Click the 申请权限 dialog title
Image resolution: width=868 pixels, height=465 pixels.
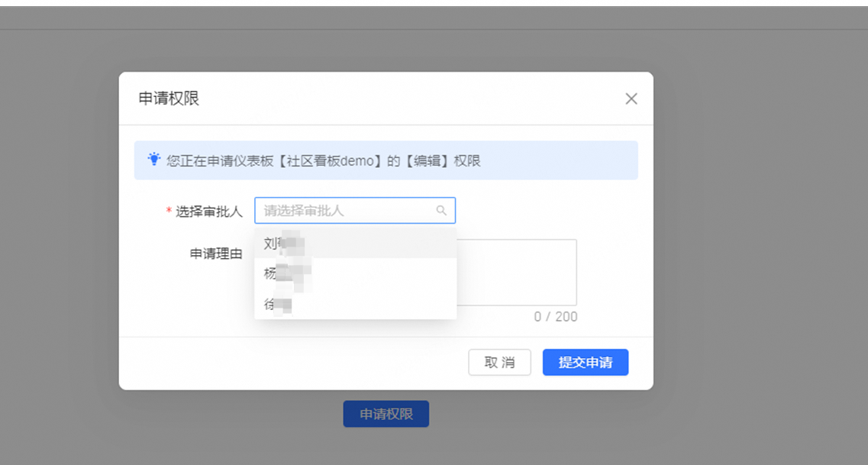click(169, 98)
